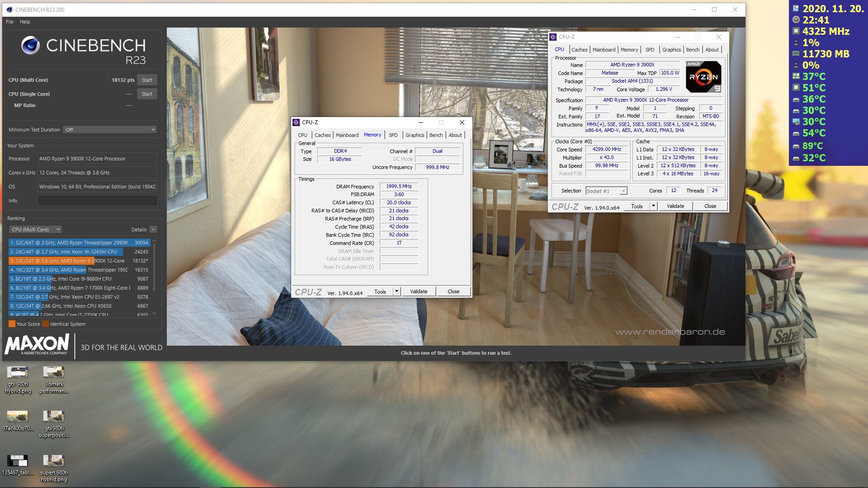Minimize the Cinebench R23 window
Image resolution: width=868 pixels, height=488 pixels.
point(693,9)
